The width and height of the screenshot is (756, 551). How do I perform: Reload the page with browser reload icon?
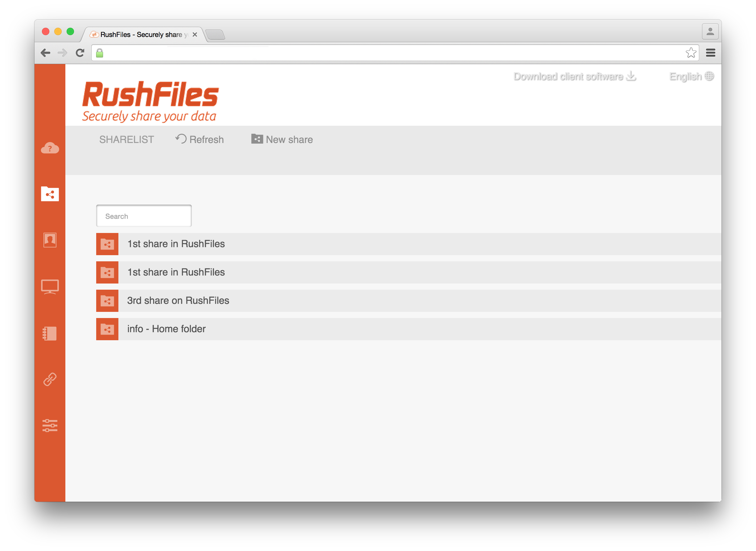coord(80,53)
